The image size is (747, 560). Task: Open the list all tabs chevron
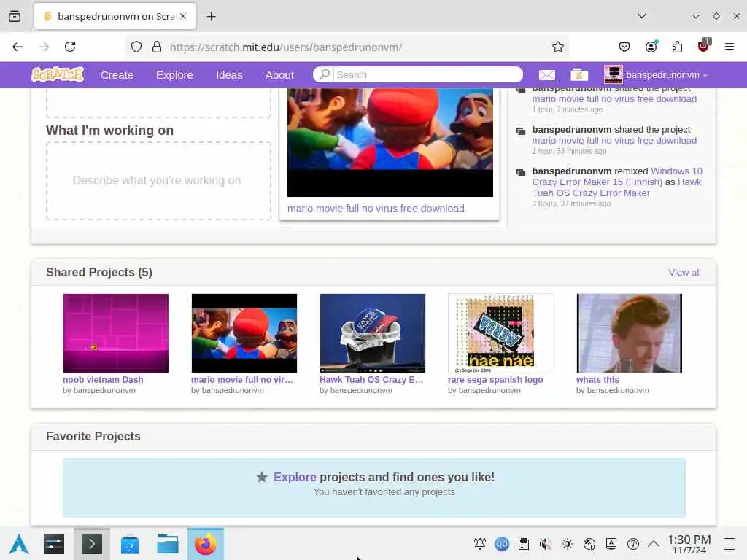click(642, 16)
